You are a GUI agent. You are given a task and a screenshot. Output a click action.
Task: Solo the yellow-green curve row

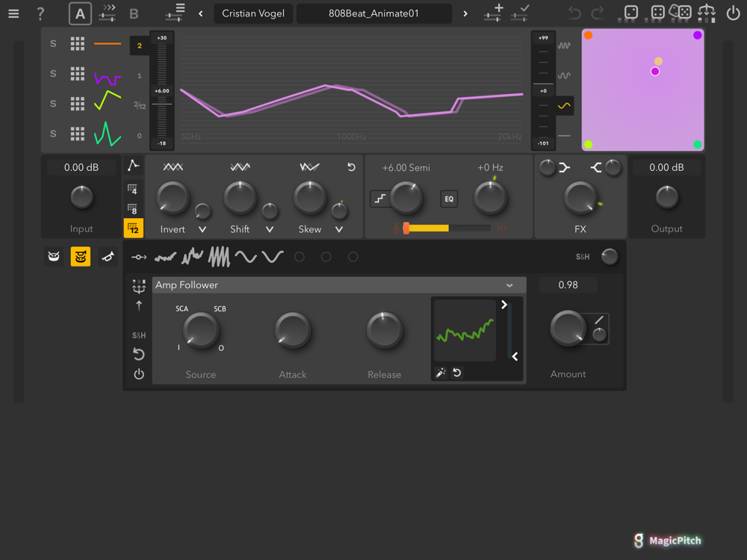point(53,104)
